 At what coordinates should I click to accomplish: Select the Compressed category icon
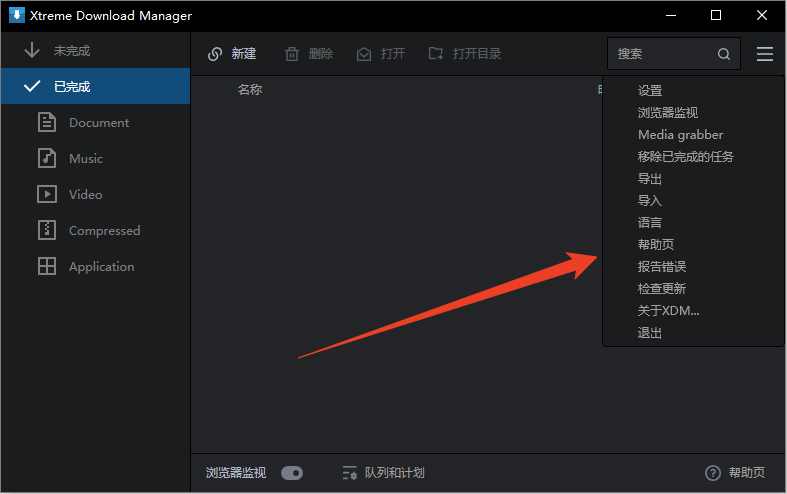pos(47,230)
